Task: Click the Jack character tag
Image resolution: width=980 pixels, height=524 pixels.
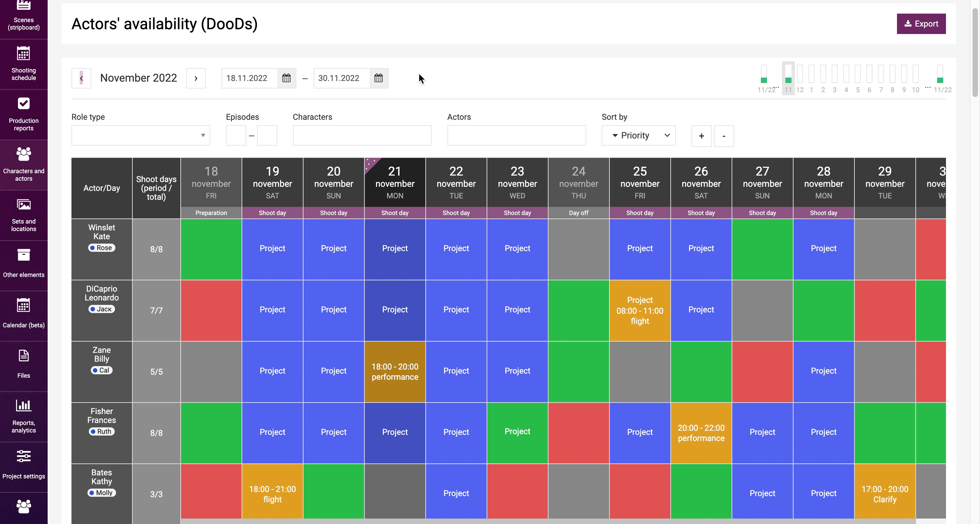Action: tap(102, 309)
